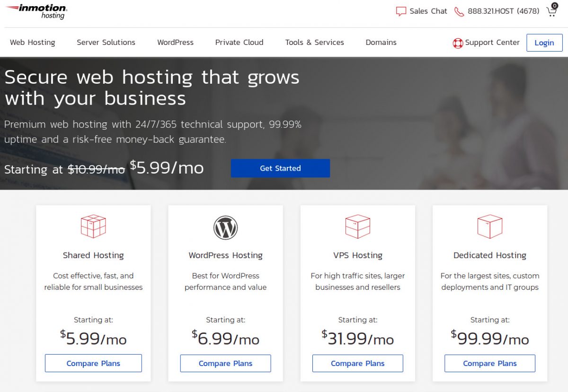
Task: Open the Web Hosting menu
Action: (33, 43)
